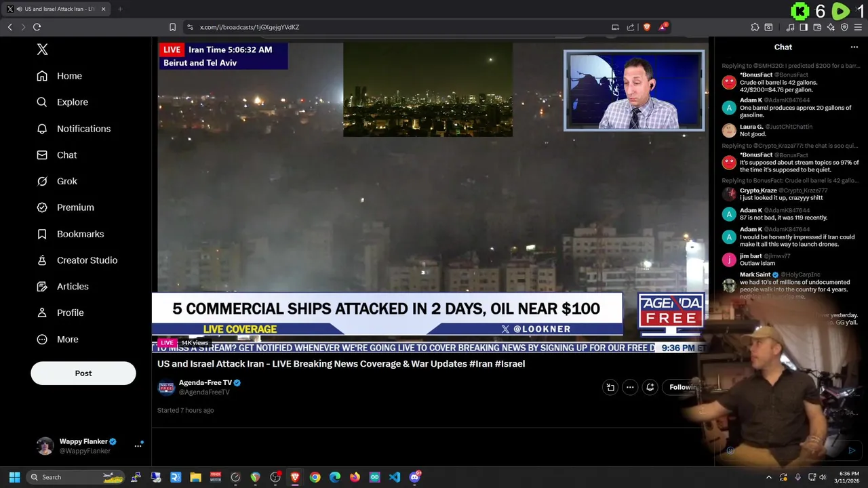Click the tab search icon in toolbar

(x=768, y=27)
